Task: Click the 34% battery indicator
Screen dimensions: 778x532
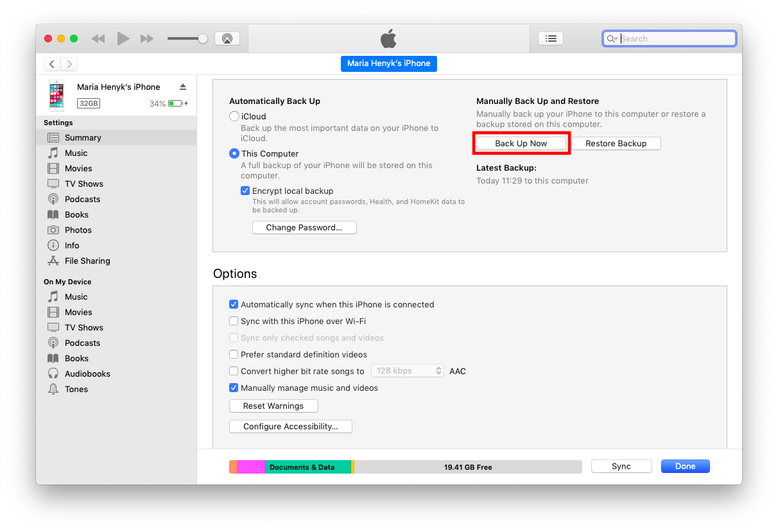Action: click(x=169, y=103)
